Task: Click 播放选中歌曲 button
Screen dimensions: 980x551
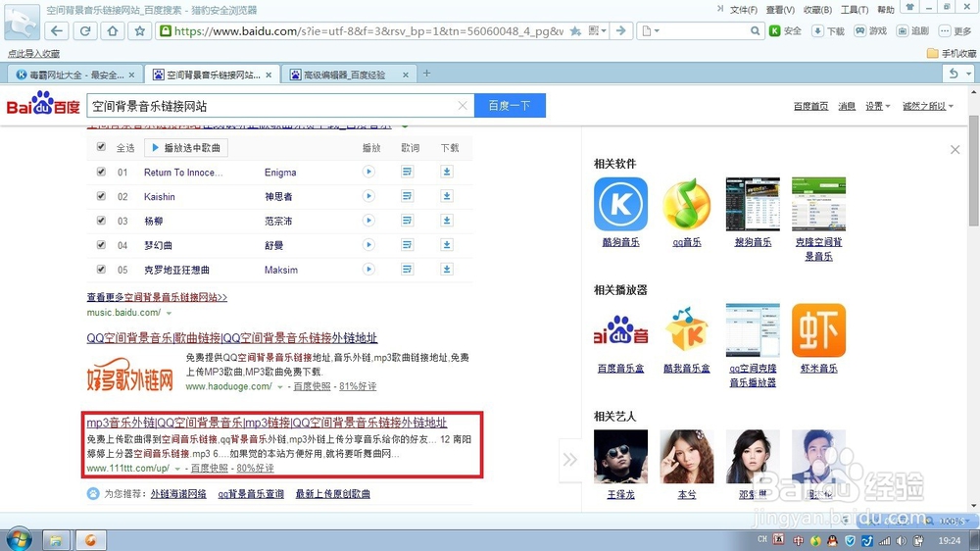Action: tap(186, 148)
